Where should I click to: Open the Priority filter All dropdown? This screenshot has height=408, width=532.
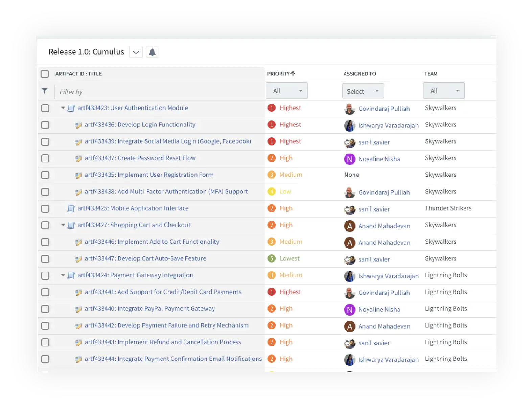(x=286, y=91)
